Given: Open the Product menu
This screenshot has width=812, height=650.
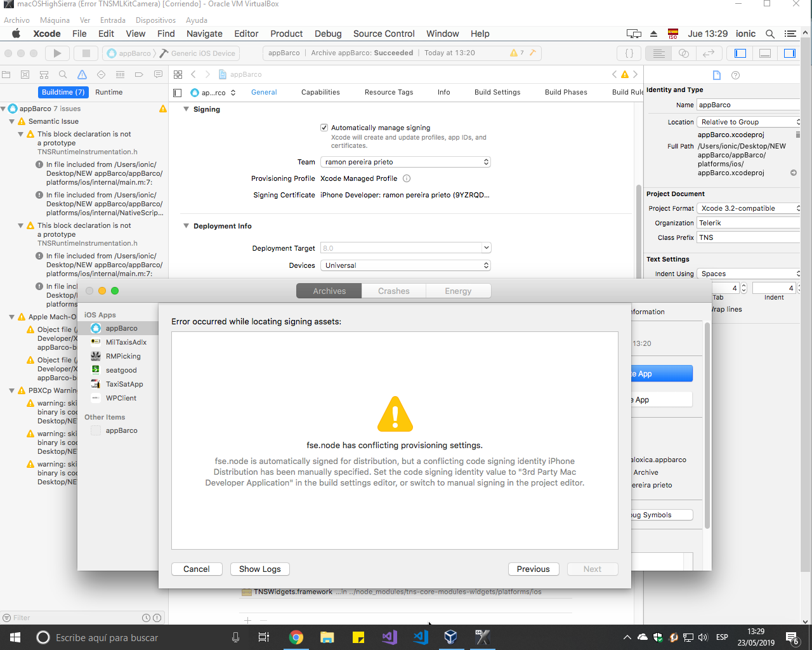Looking at the screenshot, I should click(287, 34).
